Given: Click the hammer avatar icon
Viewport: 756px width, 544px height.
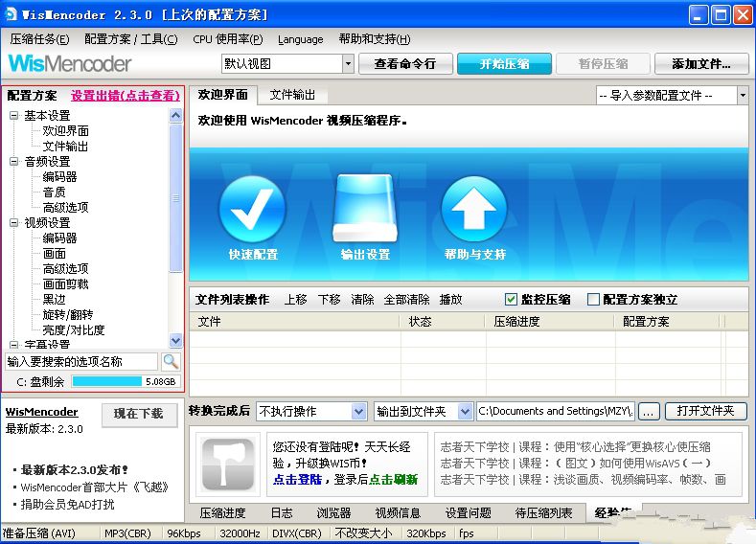Looking at the screenshot, I should click(x=228, y=464).
